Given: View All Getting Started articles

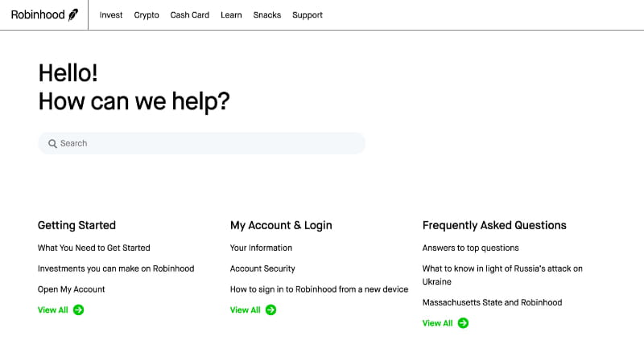Looking at the screenshot, I should click(x=53, y=310).
